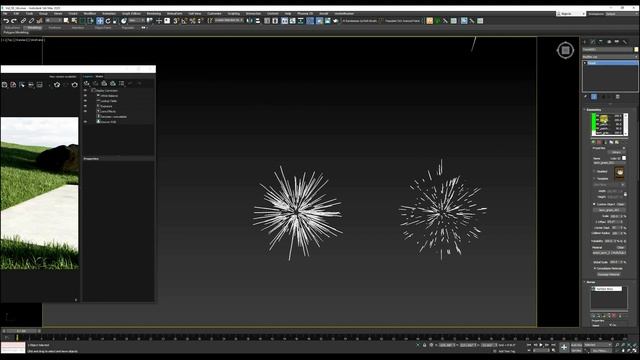
Task: Open the Rendering menu
Action: [x=154, y=14]
